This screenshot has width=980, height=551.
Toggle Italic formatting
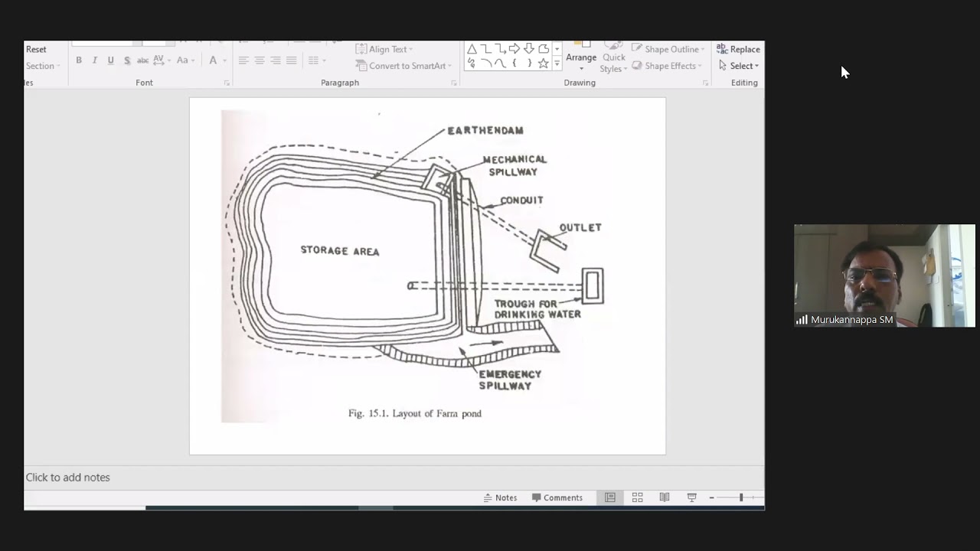point(95,60)
